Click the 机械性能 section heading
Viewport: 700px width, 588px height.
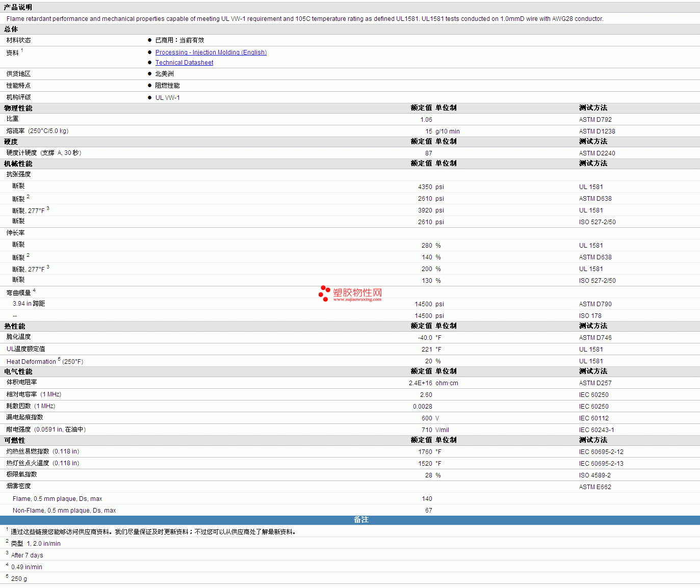[18, 164]
